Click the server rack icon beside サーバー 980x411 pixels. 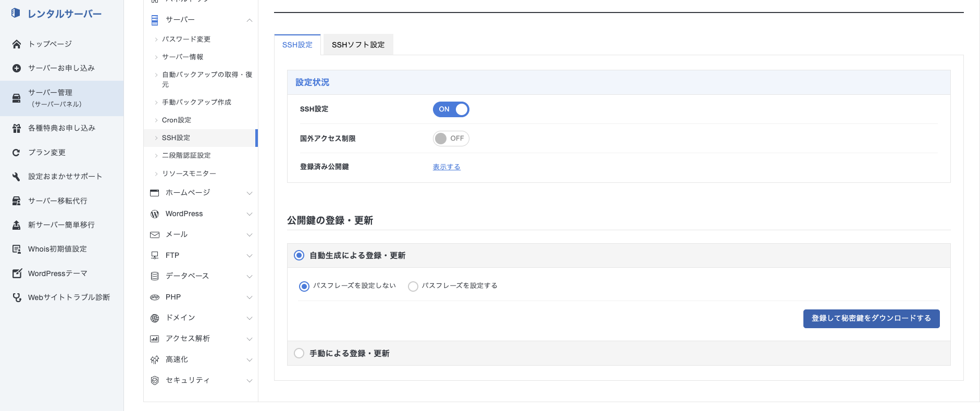[x=155, y=20]
